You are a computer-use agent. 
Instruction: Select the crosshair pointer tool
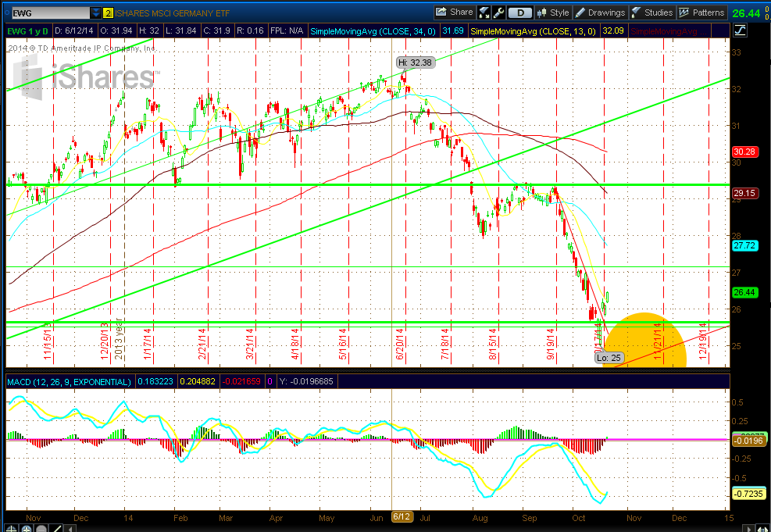pyautogui.click(x=12, y=528)
